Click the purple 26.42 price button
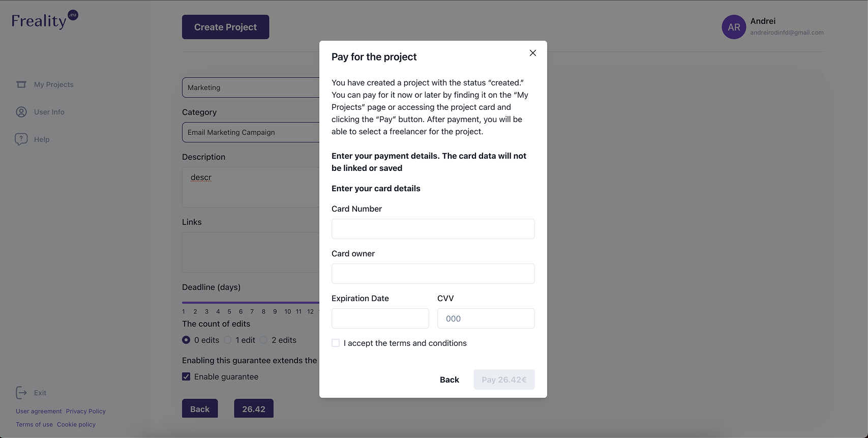Image resolution: width=868 pixels, height=438 pixels. [x=254, y=408]
